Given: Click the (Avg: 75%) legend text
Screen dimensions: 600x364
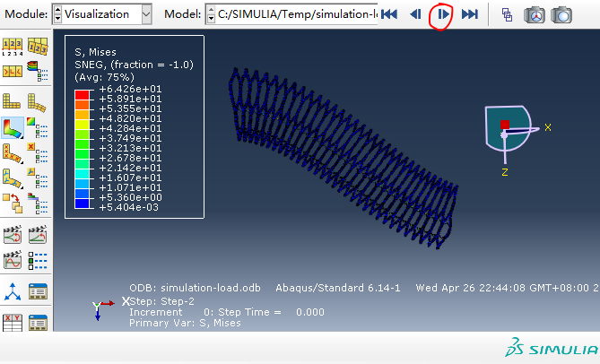Looking at the screenshot, I should [104, 77].
